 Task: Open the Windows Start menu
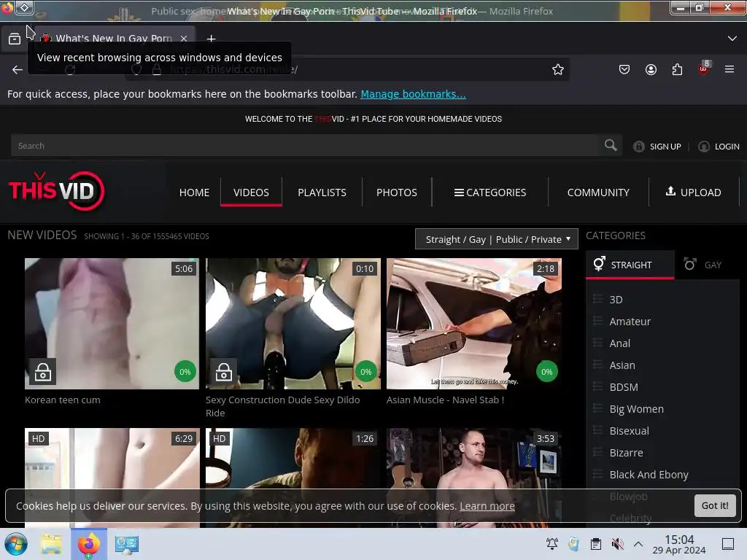16,544
